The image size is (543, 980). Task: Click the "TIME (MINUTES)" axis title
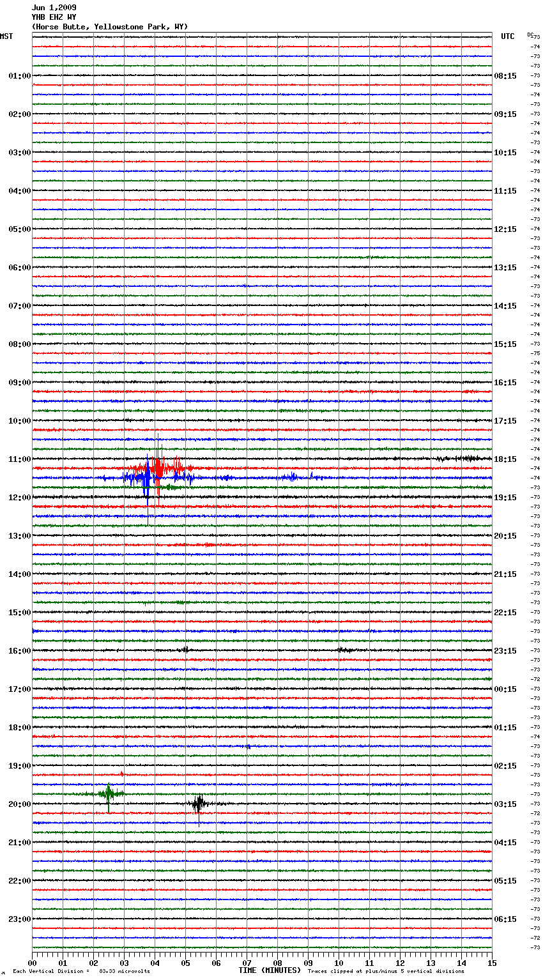click(x=270, y=970)
